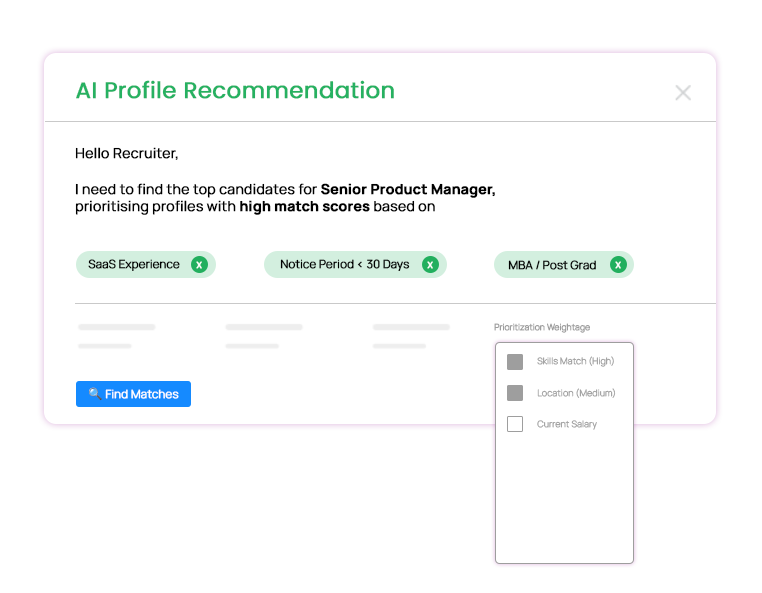This screenshot has width=762, height=593.
Task: Uncheck the Skills Match (High) checkbox
Action: [515, 362]
